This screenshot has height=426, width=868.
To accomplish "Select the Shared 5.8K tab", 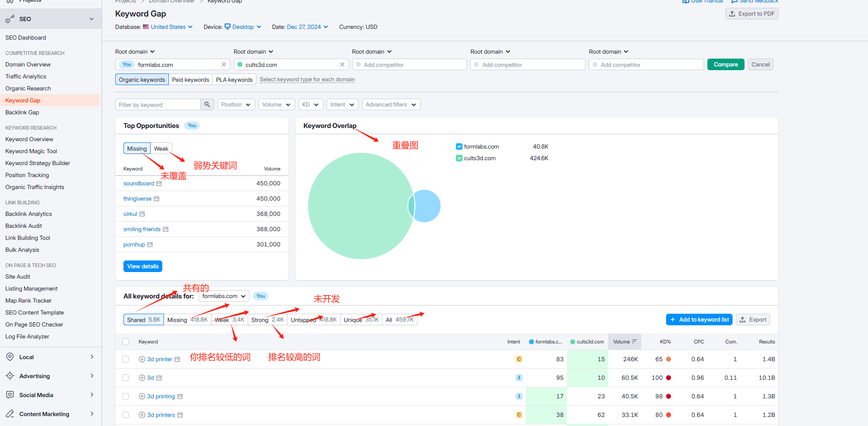I will [x=143, y=319].
